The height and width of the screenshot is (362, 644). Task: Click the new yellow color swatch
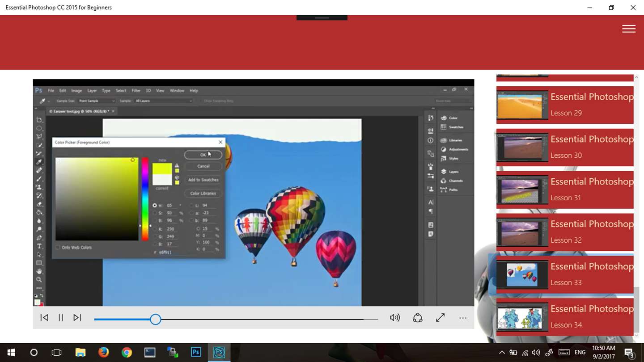click(x=162, y=168)
